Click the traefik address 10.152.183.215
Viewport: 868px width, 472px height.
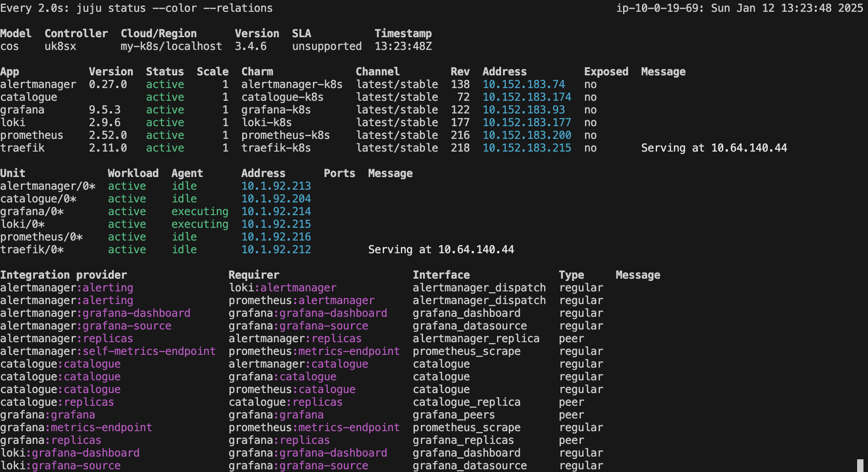click(x=527, y=148)
